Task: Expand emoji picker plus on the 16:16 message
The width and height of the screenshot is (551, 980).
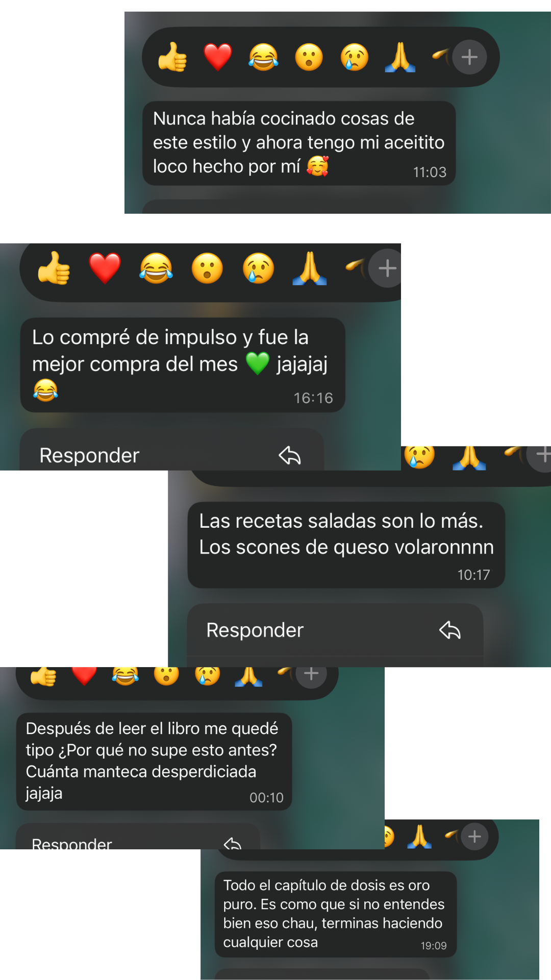Action: click(x=387, y=268)
